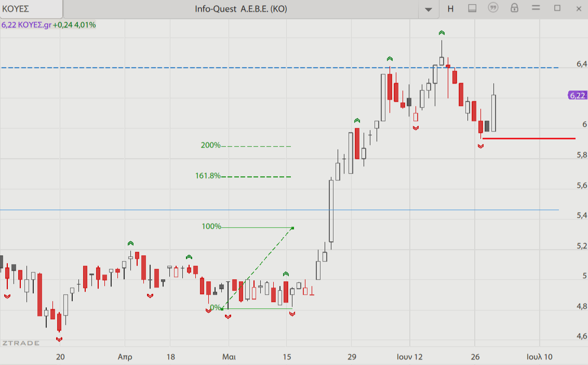The image size is (588, 365).
Task: Open the symbol dropdown arrow in title bar
Action: click(x=428, y=9)
